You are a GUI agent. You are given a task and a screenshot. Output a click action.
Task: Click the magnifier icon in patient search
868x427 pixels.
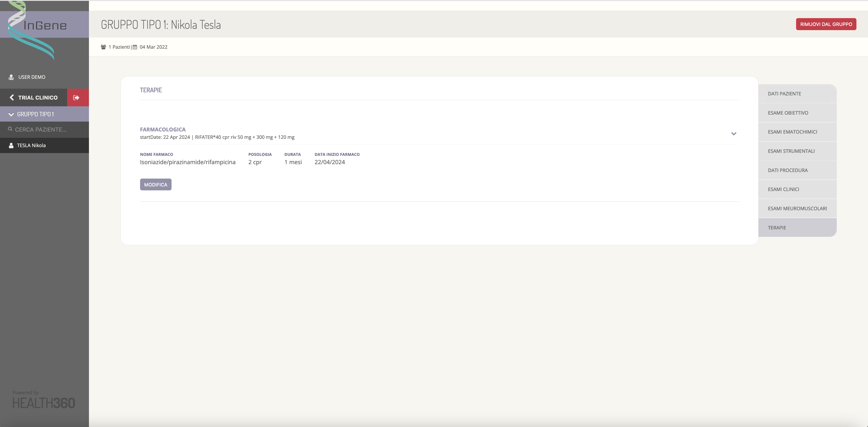point(10,129)
